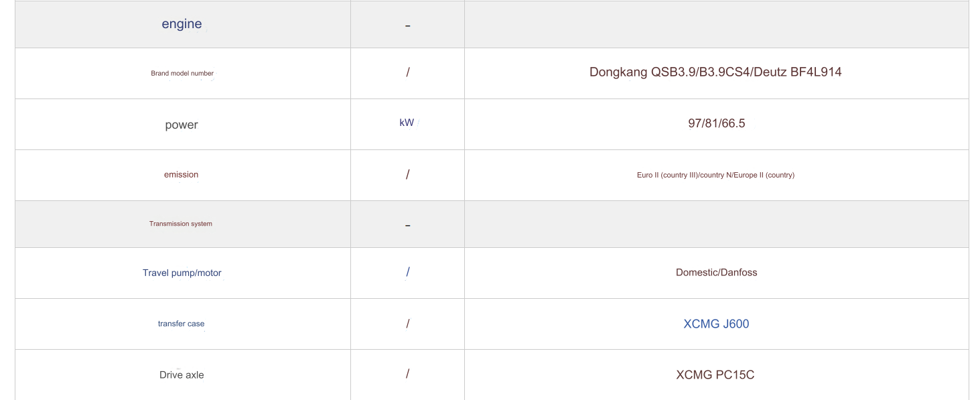This screenshot has width=980, height=400.
Task: Click the transfer case label
Action: [181, 324]
